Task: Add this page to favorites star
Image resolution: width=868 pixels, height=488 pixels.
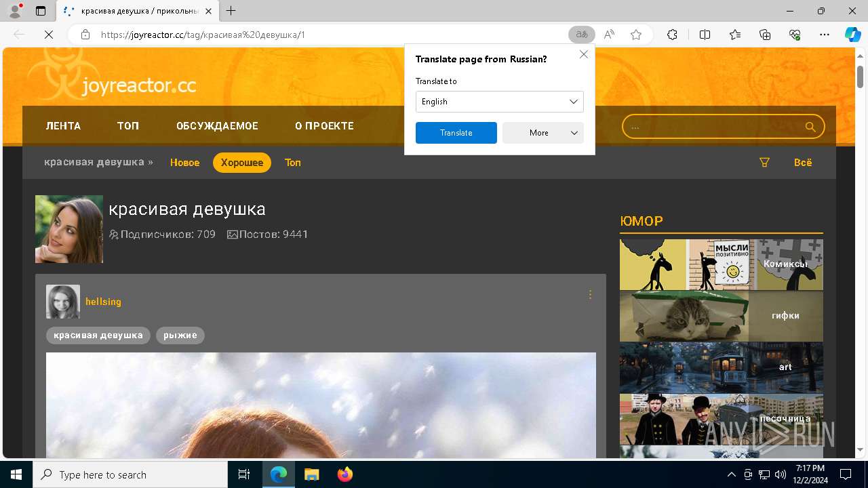Action: [636, 35]
